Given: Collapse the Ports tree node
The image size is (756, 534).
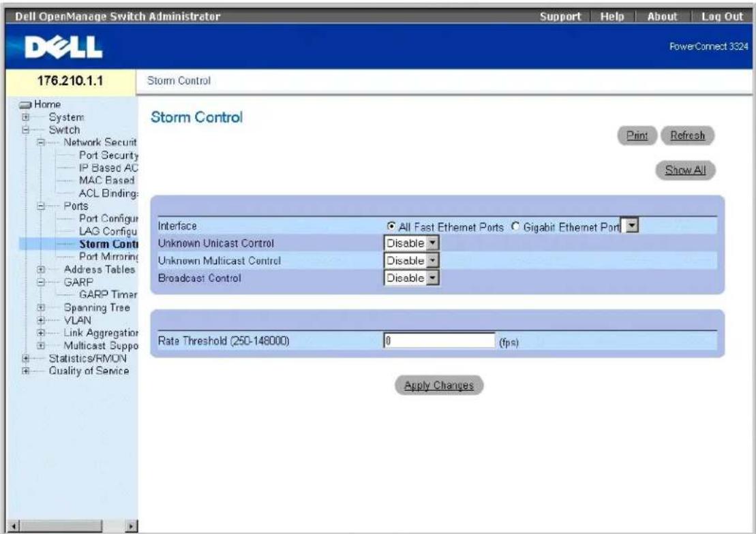Looking at the screenshot, I should tap(41, 206).
